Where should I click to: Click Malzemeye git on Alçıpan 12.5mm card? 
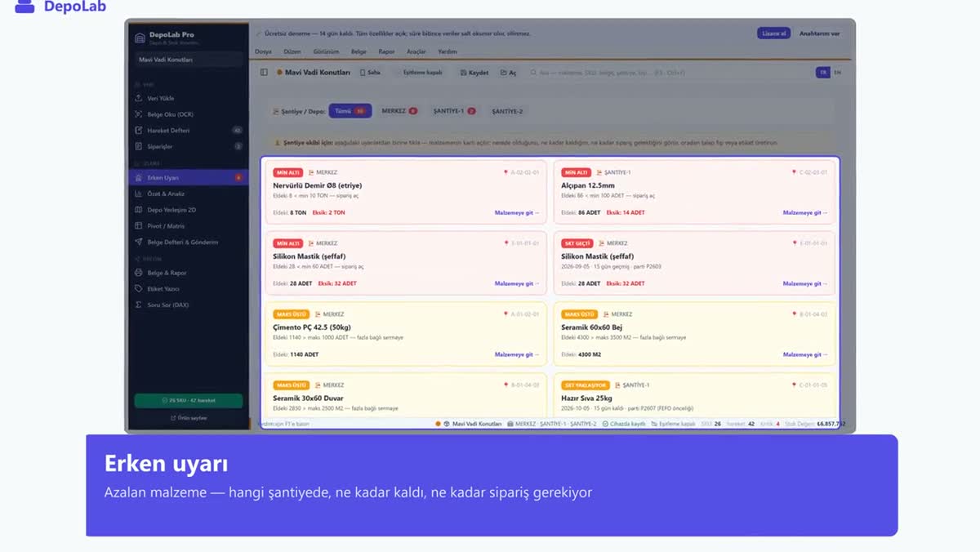[x=805, y=212]
